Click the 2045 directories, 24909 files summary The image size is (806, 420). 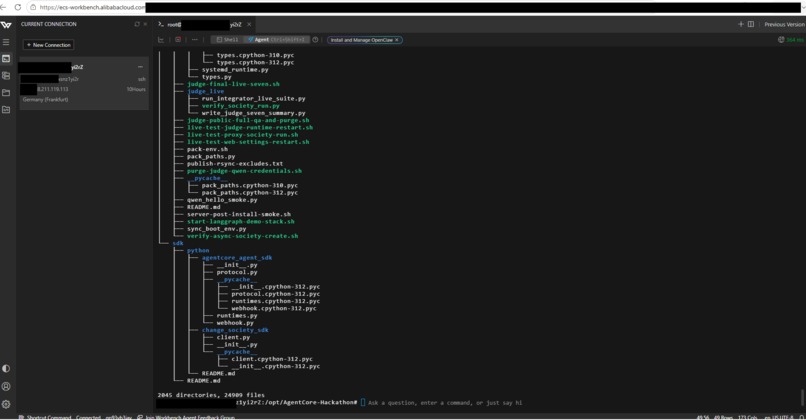(x=211, y=395)
